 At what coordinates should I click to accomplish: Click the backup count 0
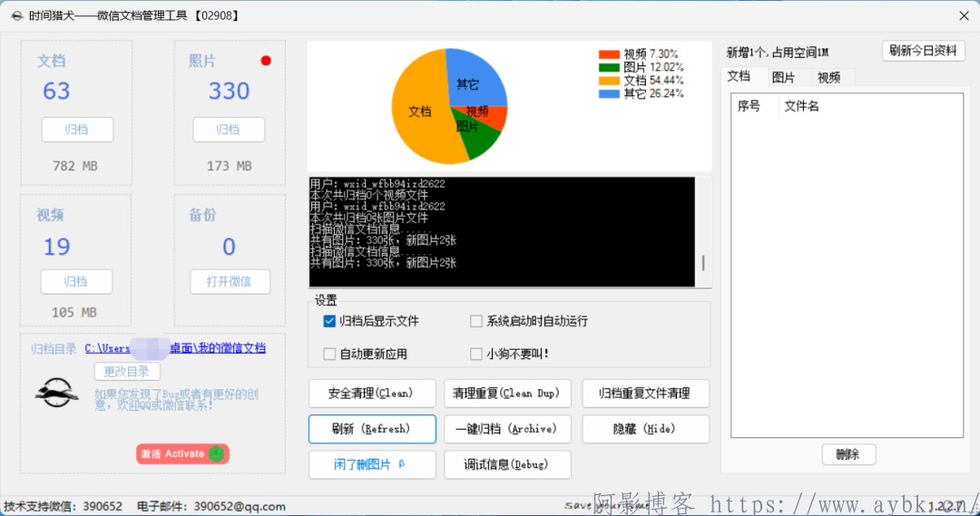tap(229, 247)
